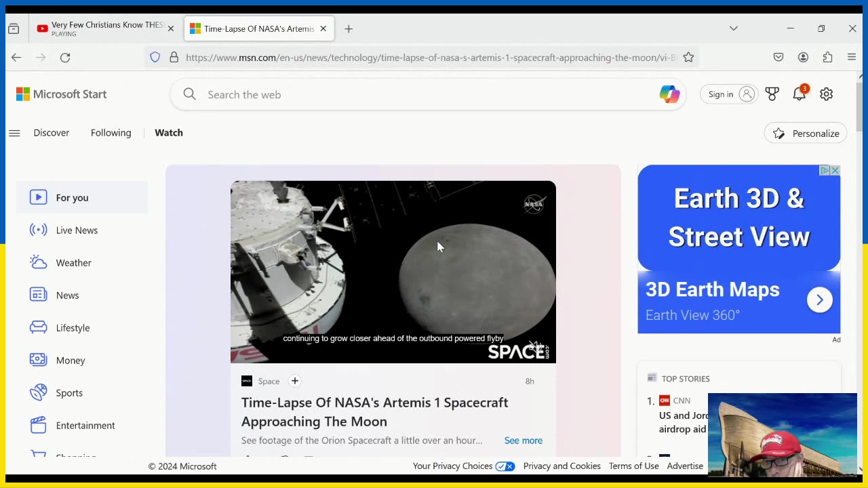Open Entertainment in the sidebar
Image resolution: width=868 pixels, height=488 pixels.
(82, 425)
